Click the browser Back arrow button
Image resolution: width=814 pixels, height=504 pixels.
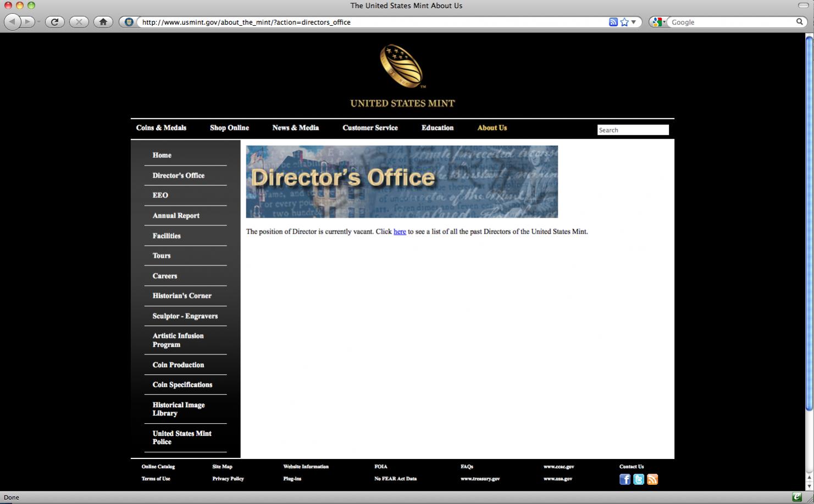(12, 22)
